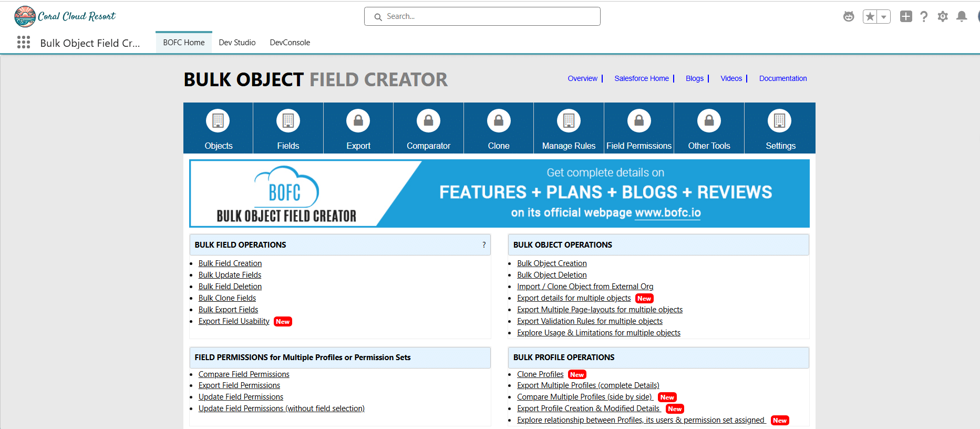980x429 pixels.
Task: Open the Setup gear menu
Action: tap(943, 16)
